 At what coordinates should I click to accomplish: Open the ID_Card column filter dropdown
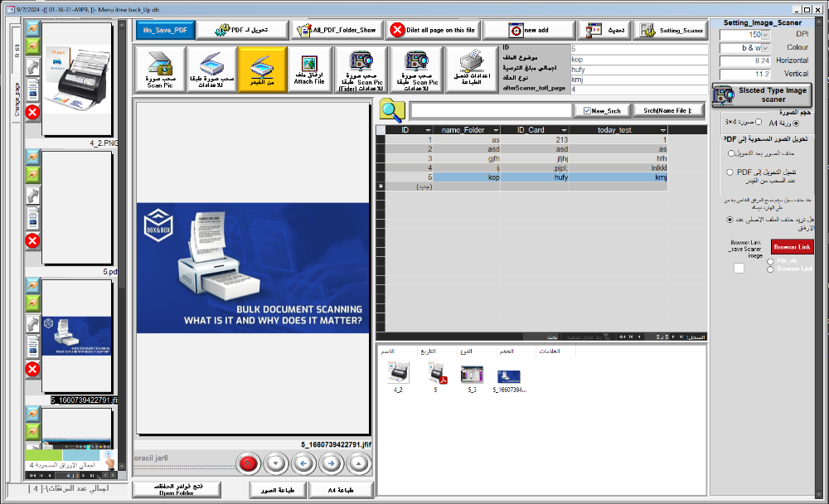click(x=564, y=130)
